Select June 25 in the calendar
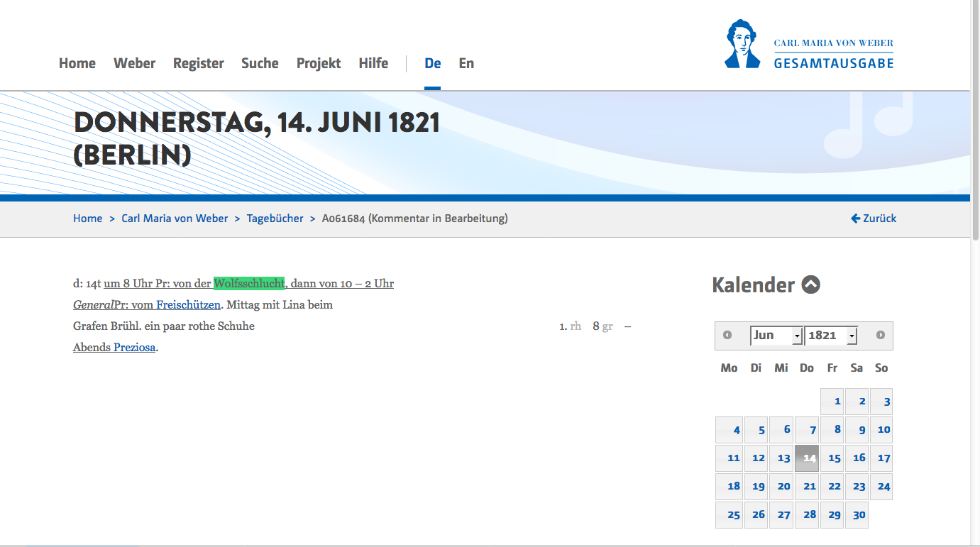This screenshot has height=547, width=980. 730,515
